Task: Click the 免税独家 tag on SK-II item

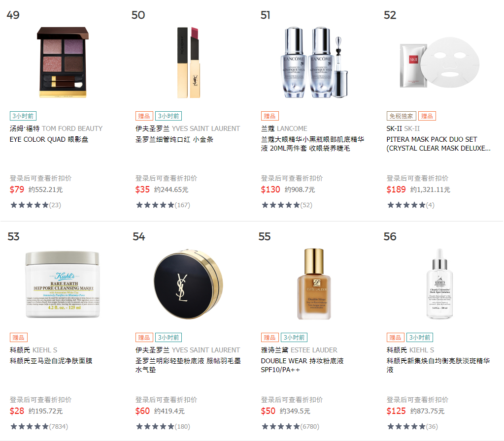Action: 401,116
